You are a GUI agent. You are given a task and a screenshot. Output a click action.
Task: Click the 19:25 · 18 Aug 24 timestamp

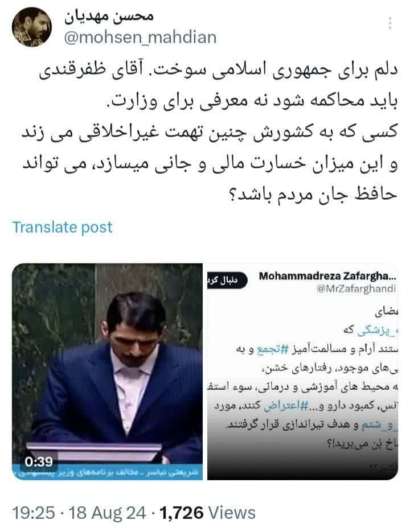point(80,512)
